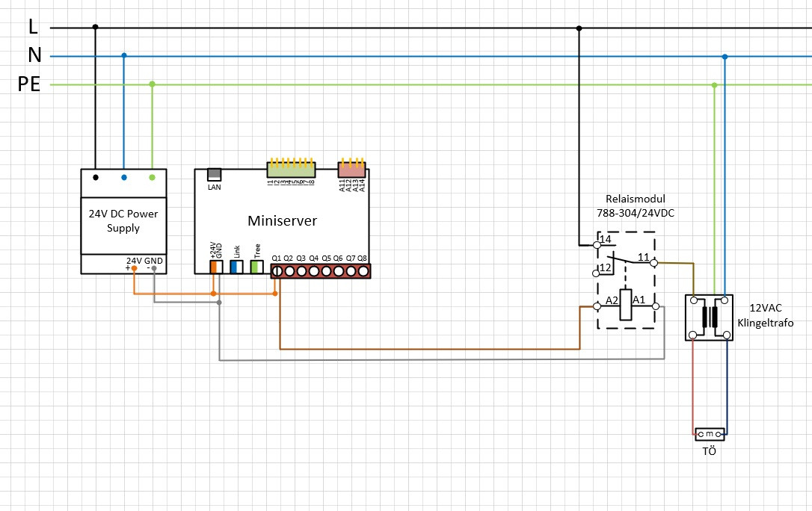This screenshot has height=511, width=812.
Task: Select the PE rail label
Action: (28, 85)
